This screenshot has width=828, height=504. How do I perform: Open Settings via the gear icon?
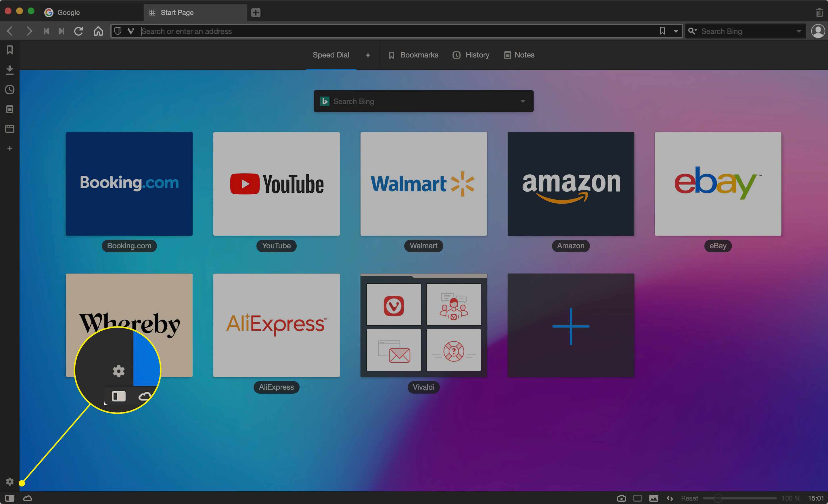[10, 482]
